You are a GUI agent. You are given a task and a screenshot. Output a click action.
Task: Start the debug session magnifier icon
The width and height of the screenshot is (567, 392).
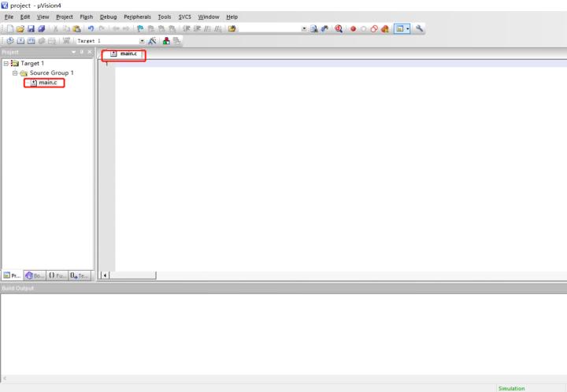click(339, 28)
